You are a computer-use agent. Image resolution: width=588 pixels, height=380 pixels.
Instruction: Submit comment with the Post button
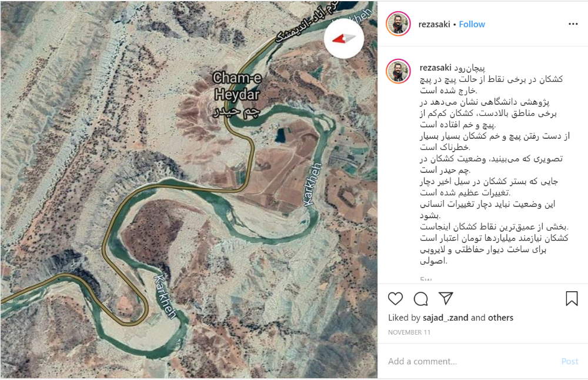[x=570, y=361]
